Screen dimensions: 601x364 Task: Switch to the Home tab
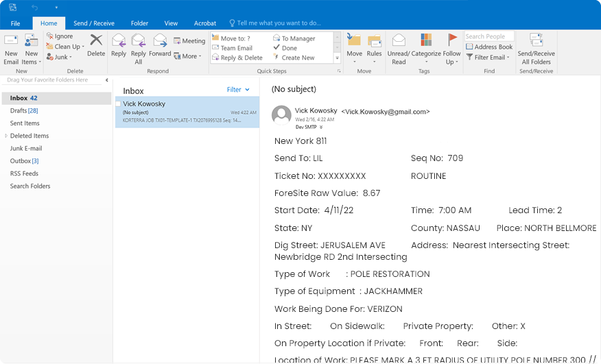point(49,23)
